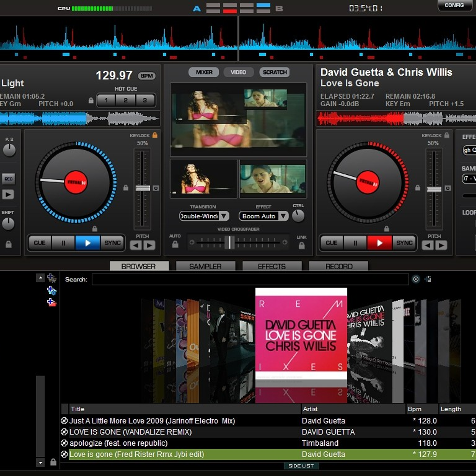Nudge right deck pitch up arrow
This screenshot has height=476, width=476.
441,245
